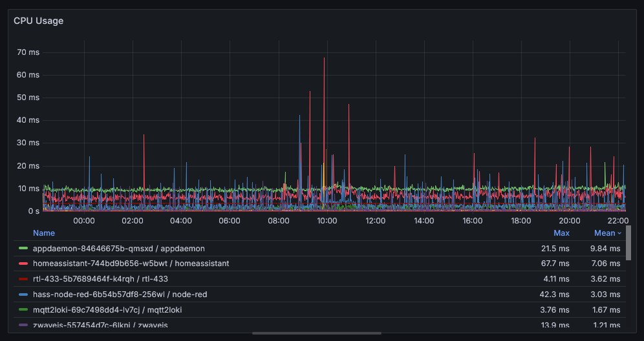Sort legend by Mean column header
Screen dimensions: 644x341
click(x=605, y=233)
